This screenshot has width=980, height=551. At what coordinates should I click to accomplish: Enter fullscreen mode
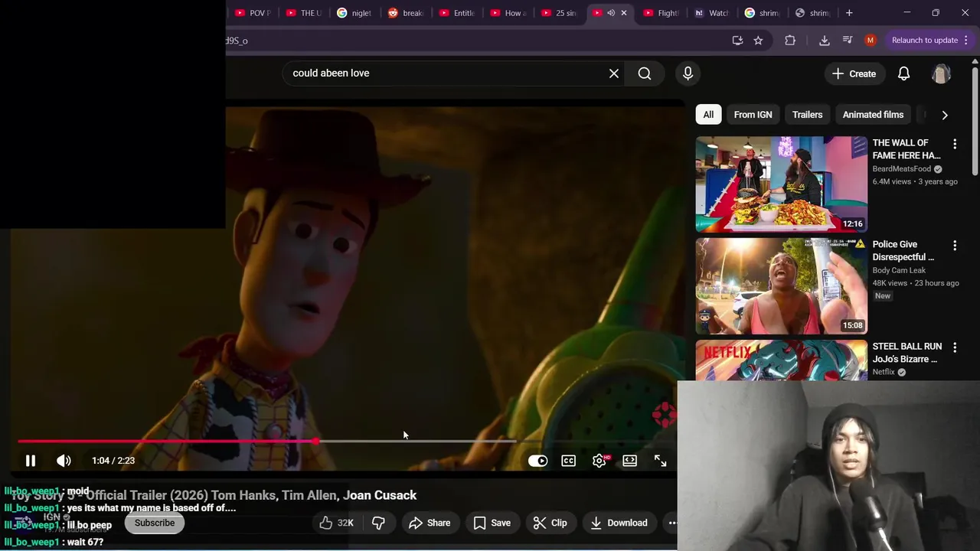[660, 461]
